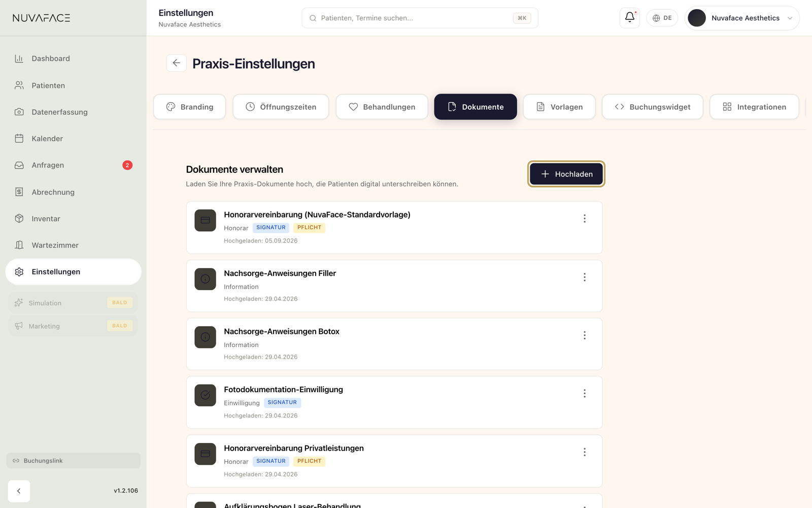Click the Buchungslink button
The image size is (812, 508).
73,460
